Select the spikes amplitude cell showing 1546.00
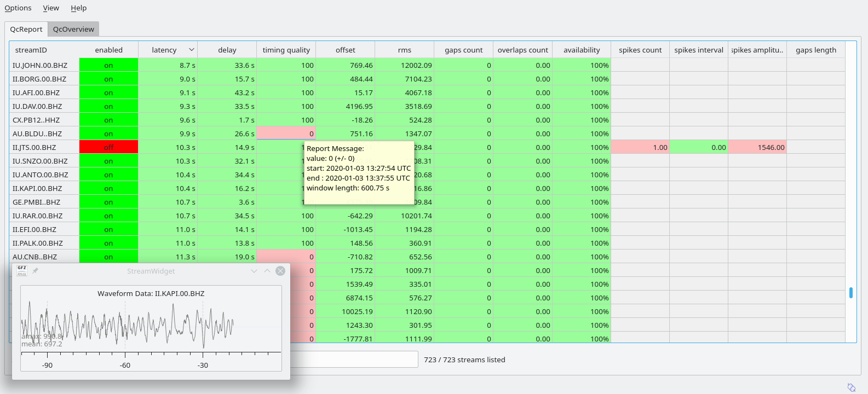 pos(757,147)
